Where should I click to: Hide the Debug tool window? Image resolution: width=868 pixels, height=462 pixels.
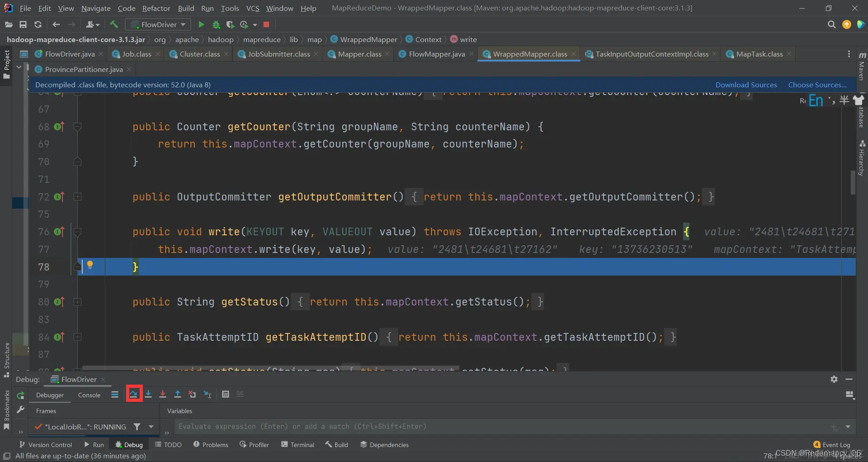pyautogui.click(x=849, y=379)
